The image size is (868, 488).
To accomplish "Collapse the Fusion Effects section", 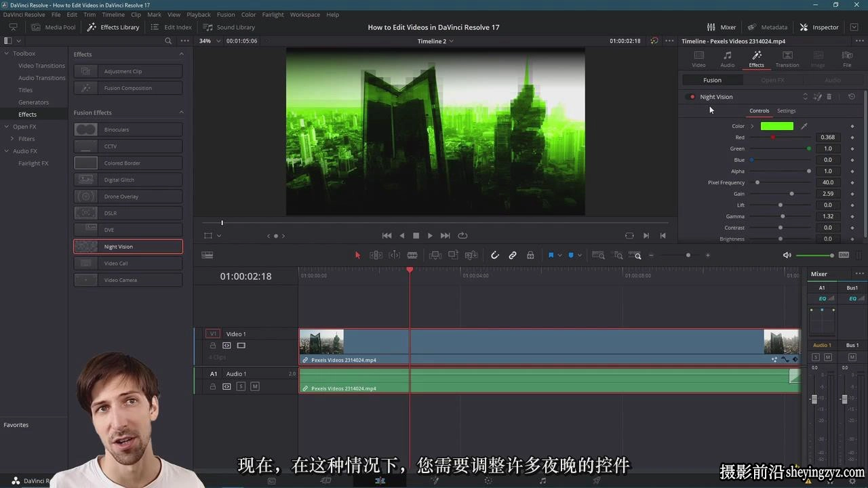I will tap(181, 113).
